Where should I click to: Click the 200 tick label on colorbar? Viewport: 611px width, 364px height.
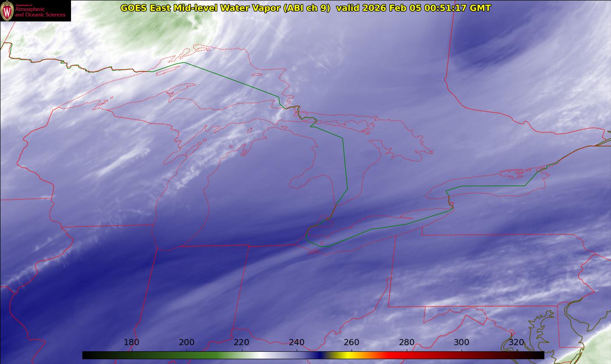pos(187,343)
